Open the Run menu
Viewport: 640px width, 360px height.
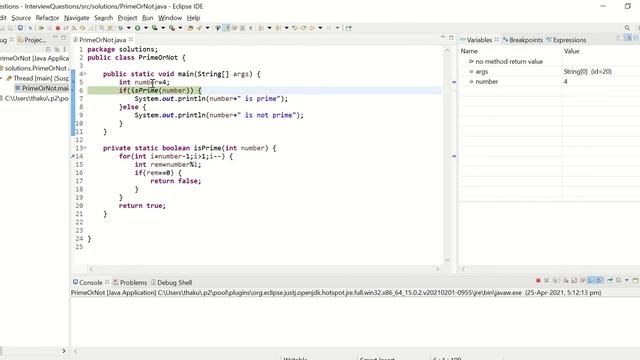pyautogui.click(x=147, y=18)
